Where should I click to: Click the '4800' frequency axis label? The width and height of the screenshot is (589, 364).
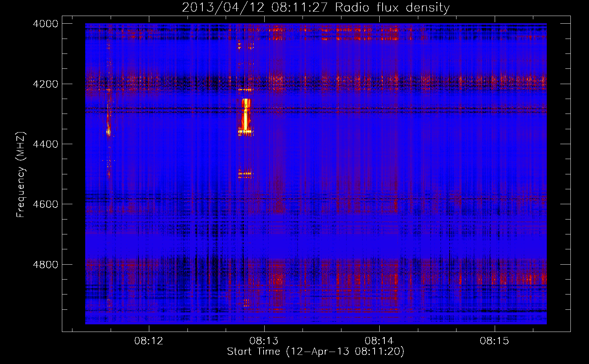pyautogui.click(x=46, y=264)
